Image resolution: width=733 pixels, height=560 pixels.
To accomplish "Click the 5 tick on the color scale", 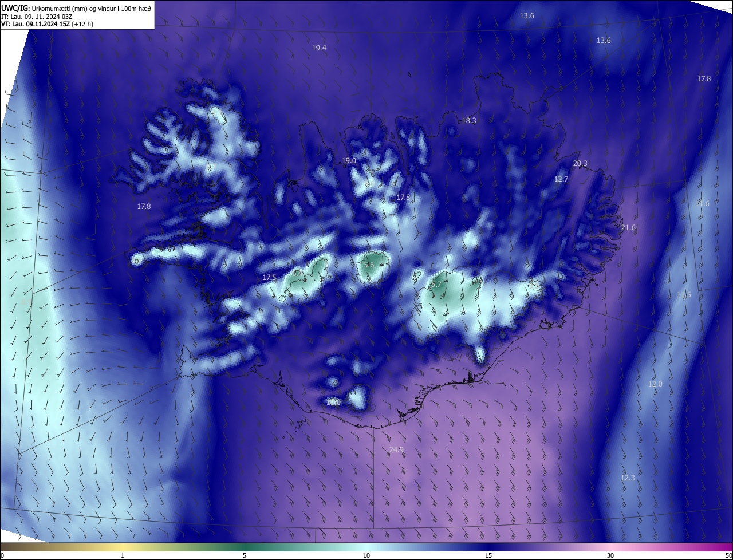I will pyautogui.click(x=245, y=555).
